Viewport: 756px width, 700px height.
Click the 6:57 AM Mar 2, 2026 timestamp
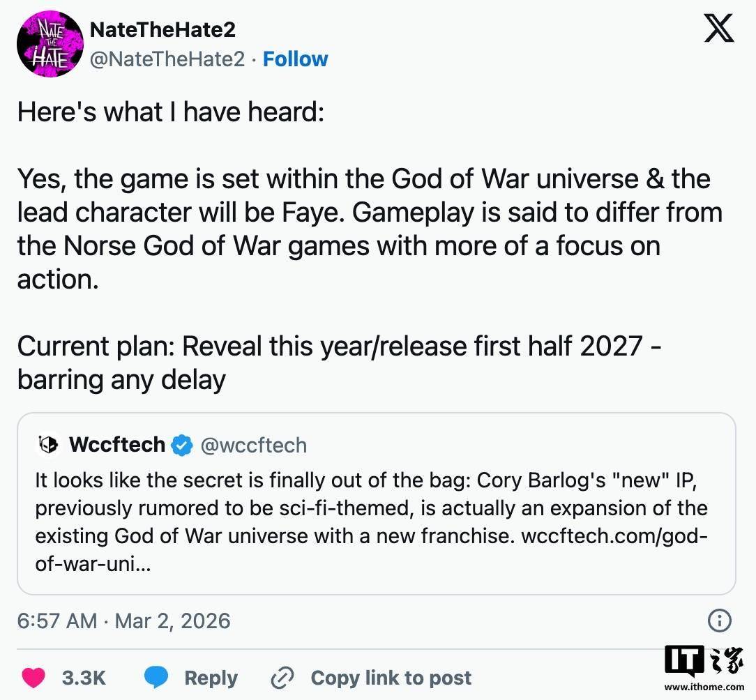point(123,621)
